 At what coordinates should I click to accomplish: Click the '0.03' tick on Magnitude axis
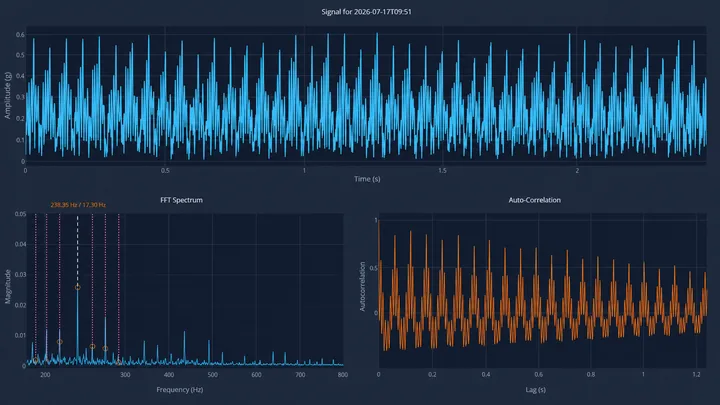pos(20,275)
